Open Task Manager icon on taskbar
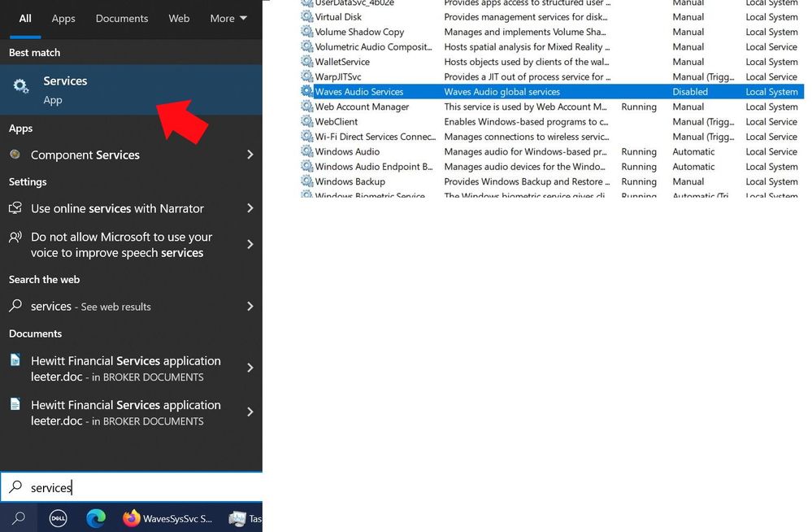 (239, 518)
